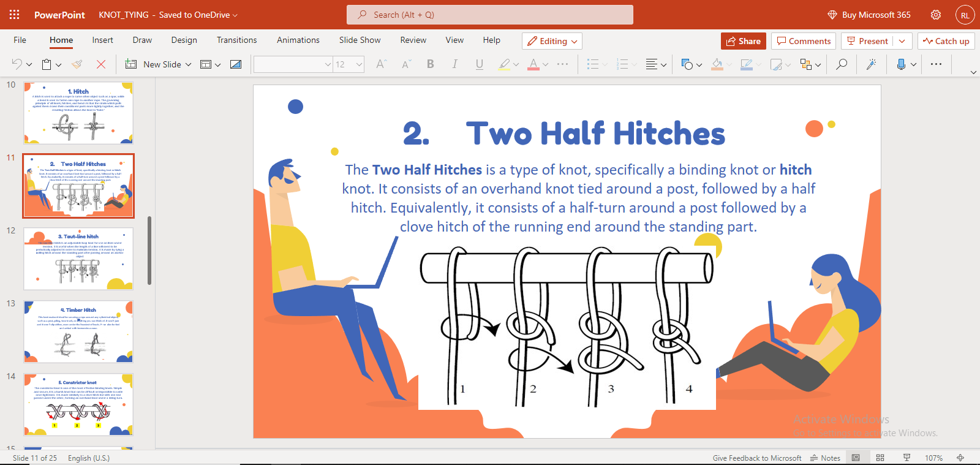Delete with the red X icon

click(101, 64)
